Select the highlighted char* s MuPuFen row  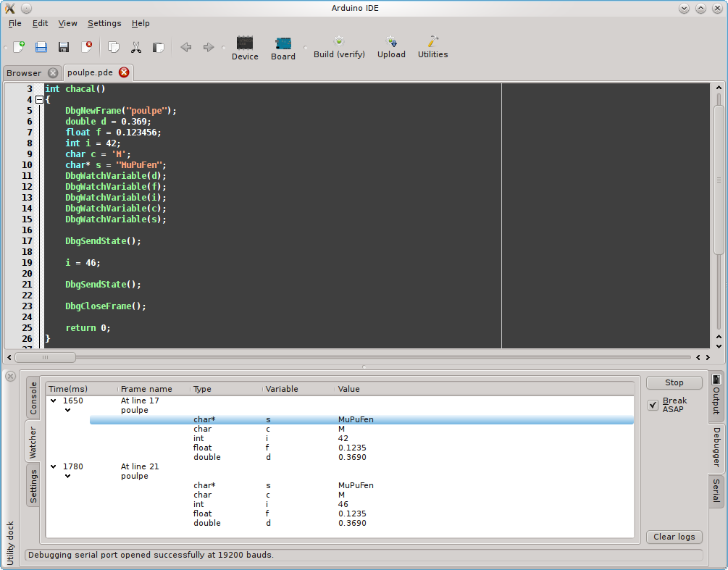(361, 419)
